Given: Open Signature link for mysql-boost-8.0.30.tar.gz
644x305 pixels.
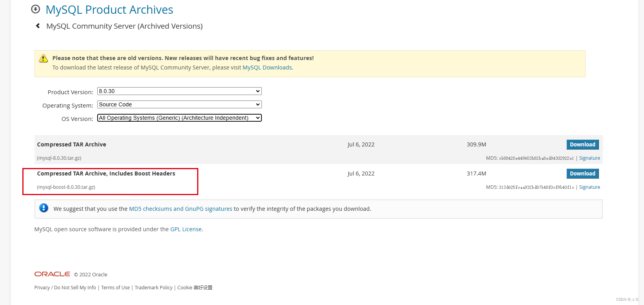Looking at the screenshot, I should 590,187.
